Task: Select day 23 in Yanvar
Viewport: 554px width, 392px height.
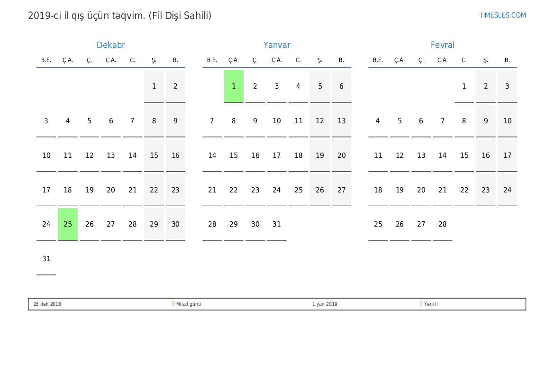Action: (255, 190)
